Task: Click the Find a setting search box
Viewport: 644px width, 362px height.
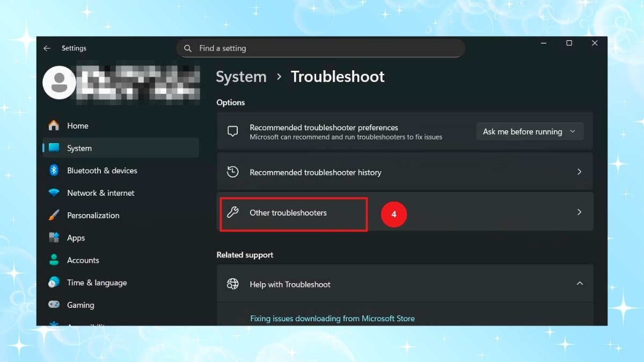Action: (320, 48)
